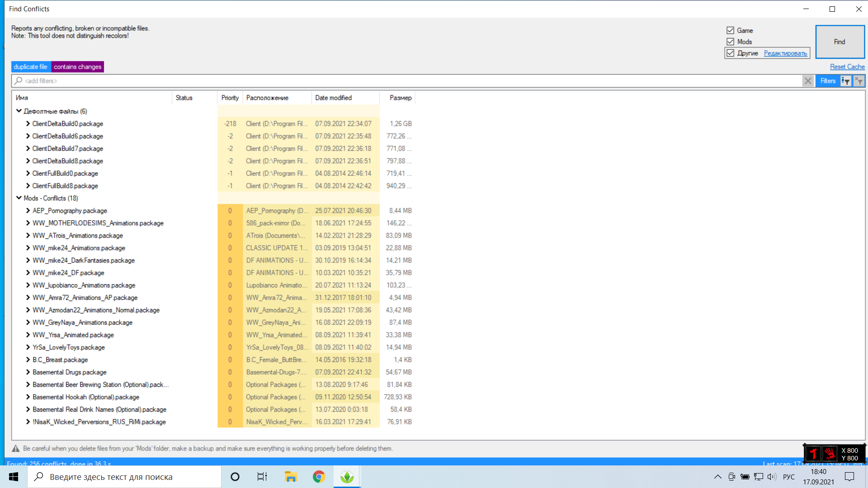868x488 pixels.
Task: Select the ClientDeltaBuild6.package file name
Action: [68, 136]
